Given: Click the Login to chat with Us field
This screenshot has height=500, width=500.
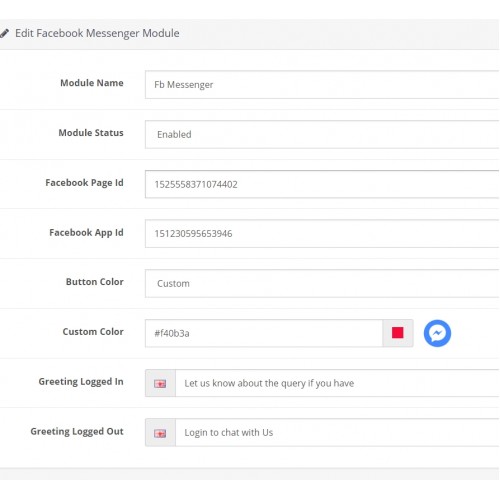Looking at the screenshot, I should [x=337, y=432].
